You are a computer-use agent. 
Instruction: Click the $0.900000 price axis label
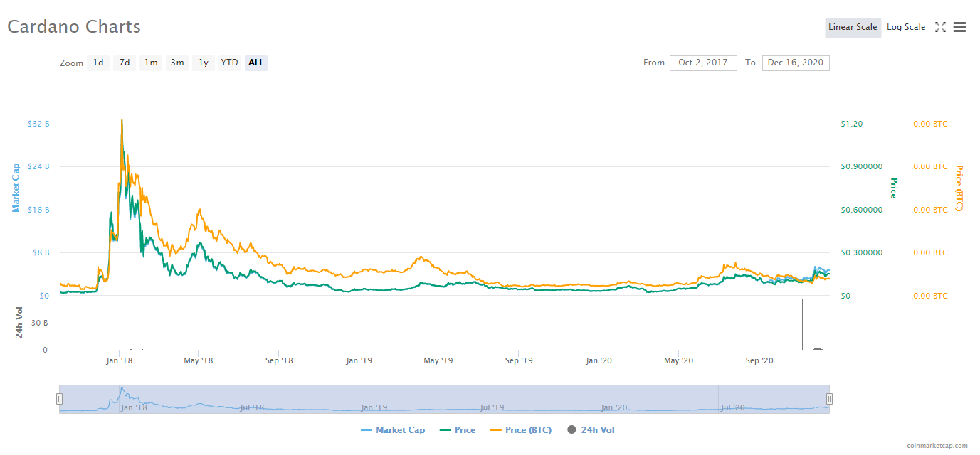point(862,166)
